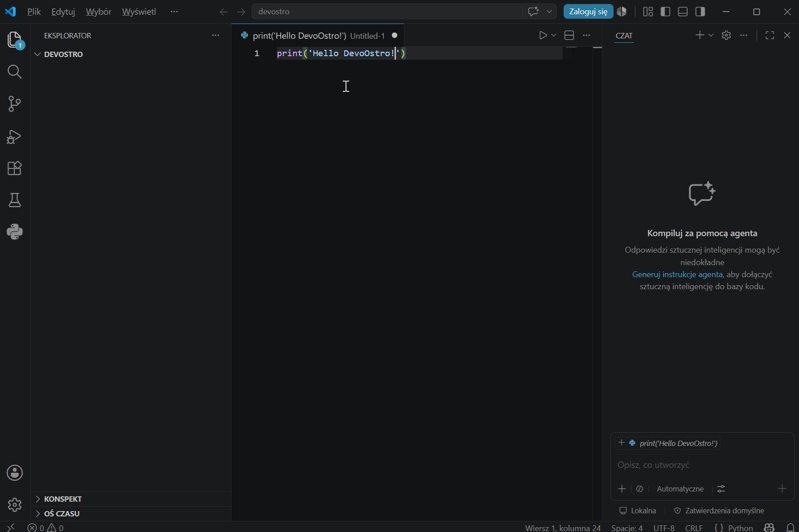Click Spacje: 4 indentation setting
Screen dimensions: 799x532
(627, 528)
